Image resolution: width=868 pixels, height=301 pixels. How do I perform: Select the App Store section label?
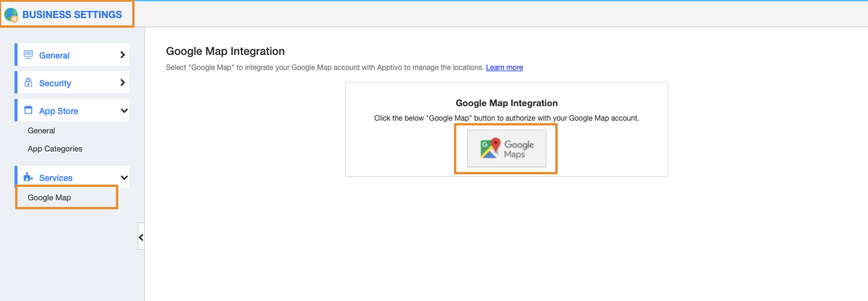pyautogui.click(x=59, y=111)
